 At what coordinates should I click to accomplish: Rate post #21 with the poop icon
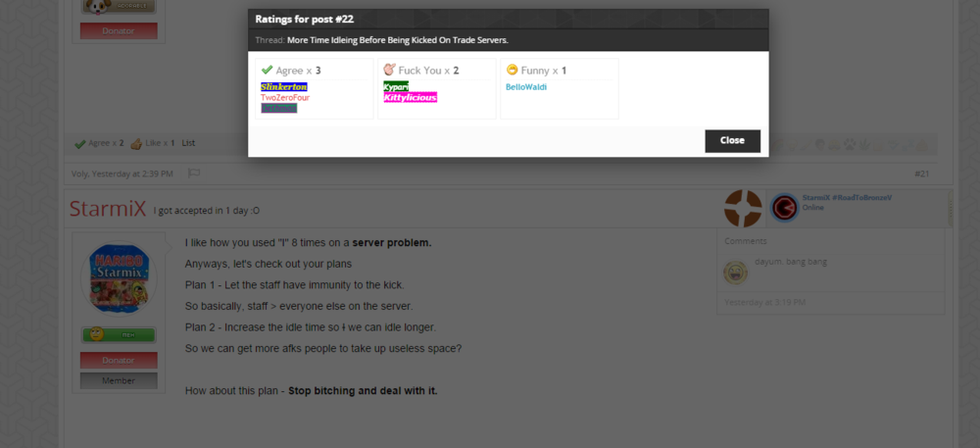coord(922,146)
